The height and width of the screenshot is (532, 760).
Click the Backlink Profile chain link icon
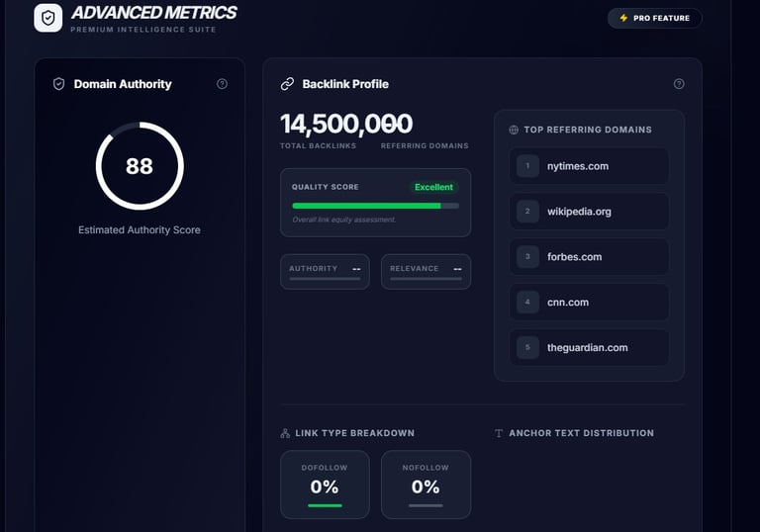287,84
